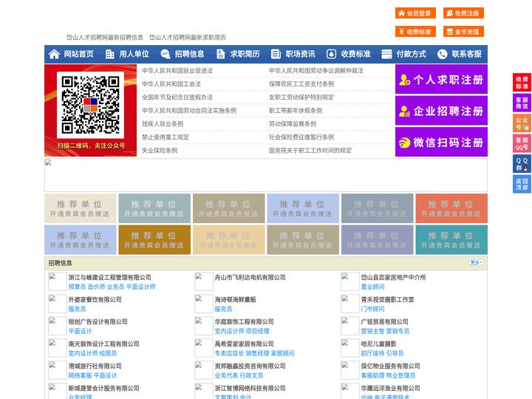Open job 专卖店店长 listing
The width and height of the screenshot is (532, 399).
[x=229, y=353]
